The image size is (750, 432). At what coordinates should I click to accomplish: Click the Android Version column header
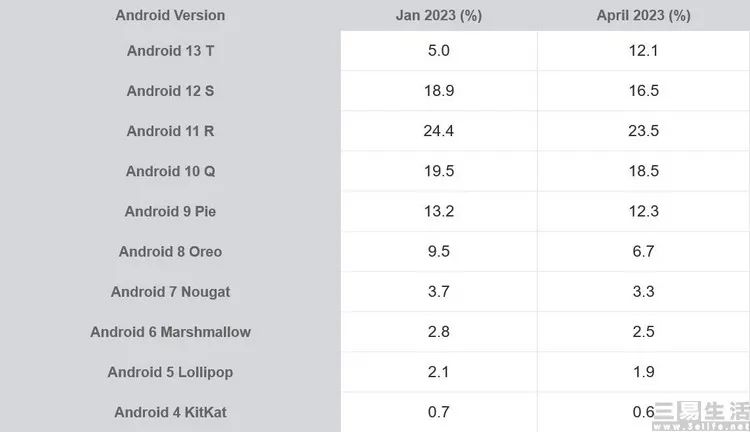pyautogui.click(x=170, y=15)
